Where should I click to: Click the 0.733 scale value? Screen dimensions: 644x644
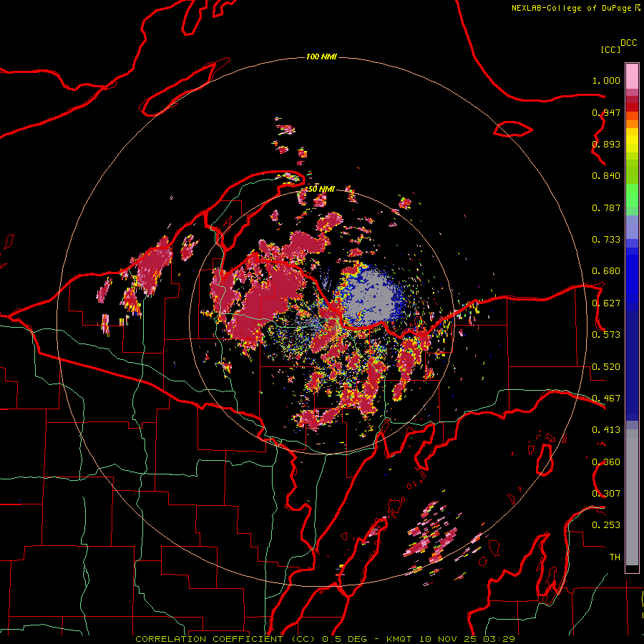[606, 240]
